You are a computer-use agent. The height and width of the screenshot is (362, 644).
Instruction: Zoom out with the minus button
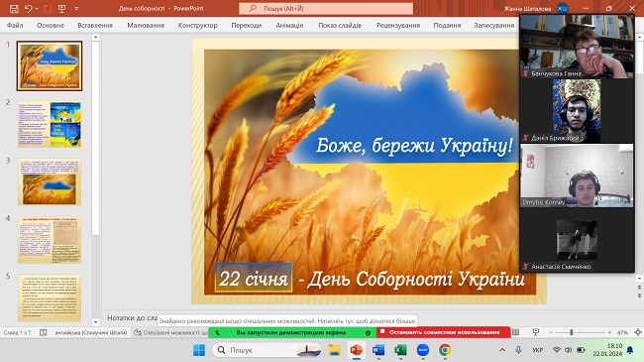pyautogui.click(x=550, y=332)
